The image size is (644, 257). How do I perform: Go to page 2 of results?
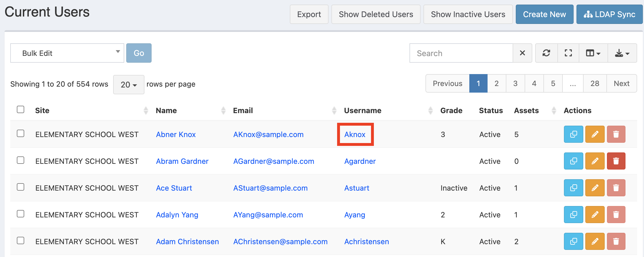click(x=496, y=83)
